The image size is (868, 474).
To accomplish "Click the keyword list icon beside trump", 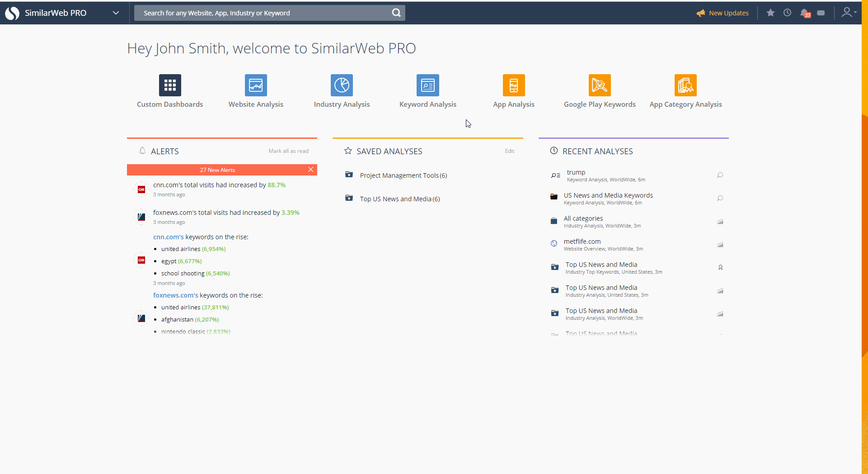I will (555, 175).
